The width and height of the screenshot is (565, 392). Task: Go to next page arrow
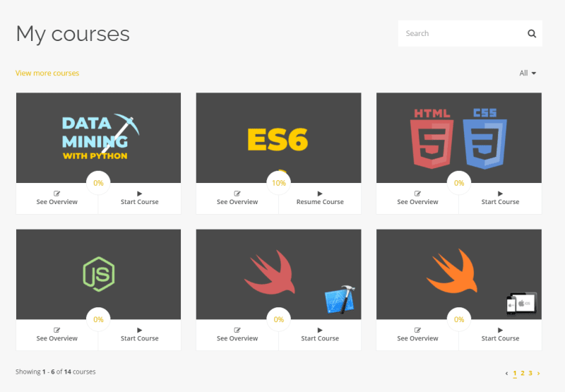pos(538,374)
